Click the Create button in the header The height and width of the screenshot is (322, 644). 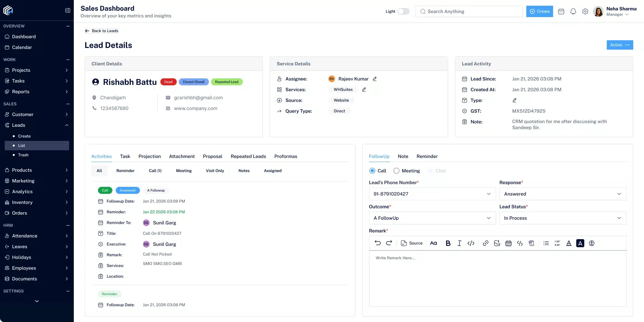click(x=540, y=11)
